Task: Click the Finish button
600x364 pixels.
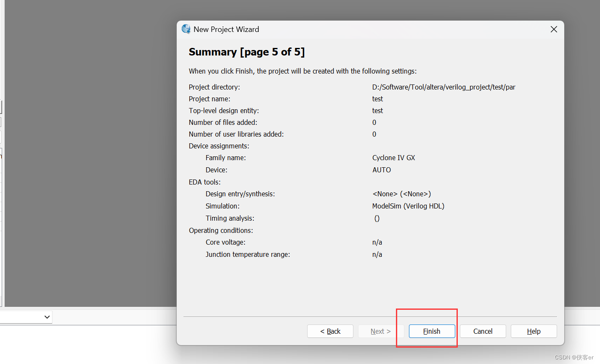Action: 432,331
